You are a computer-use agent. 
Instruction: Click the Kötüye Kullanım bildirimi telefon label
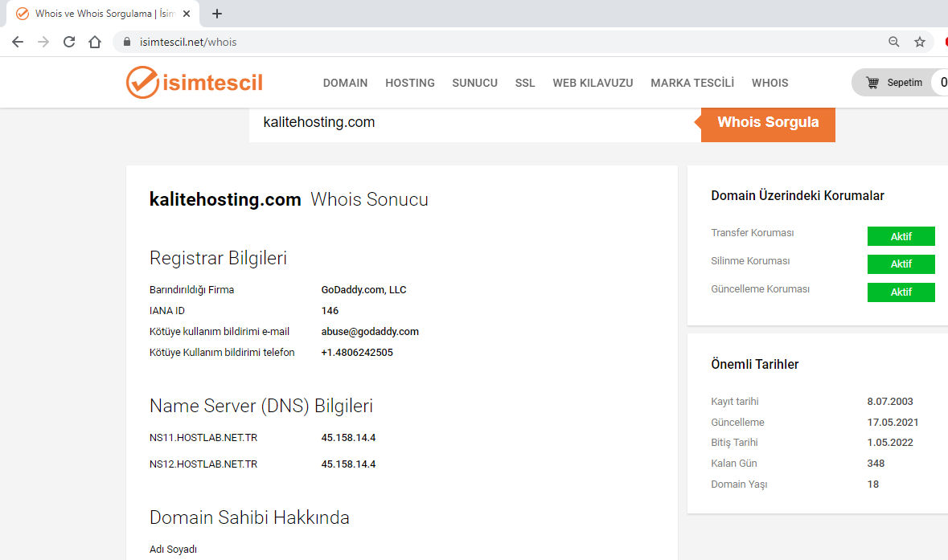222,352
